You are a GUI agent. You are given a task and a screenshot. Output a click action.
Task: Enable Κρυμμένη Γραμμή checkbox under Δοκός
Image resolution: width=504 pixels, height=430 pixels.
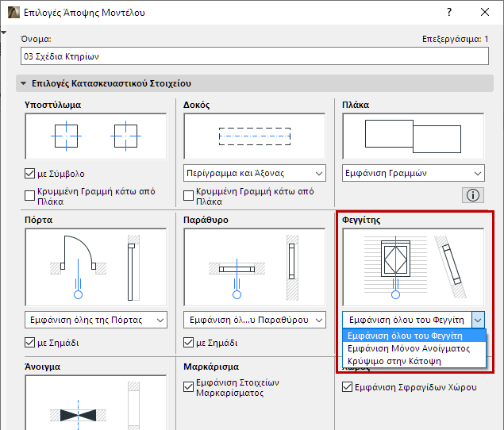click(x=188, y=195)
